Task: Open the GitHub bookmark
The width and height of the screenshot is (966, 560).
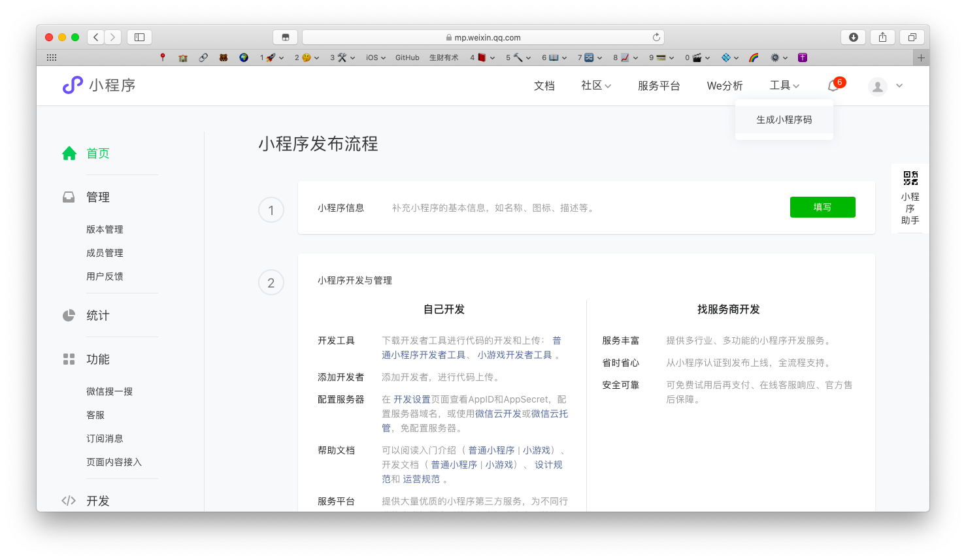Action: pos(407,58)
